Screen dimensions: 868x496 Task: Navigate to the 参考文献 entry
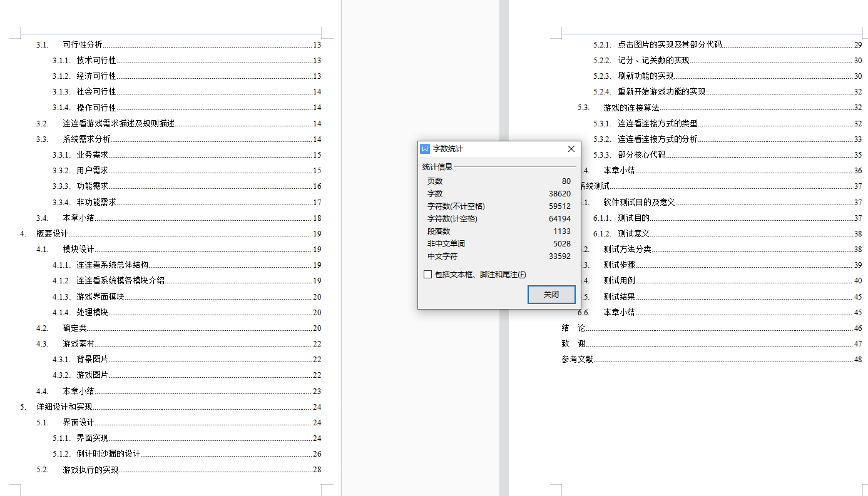tap(577, 359)
